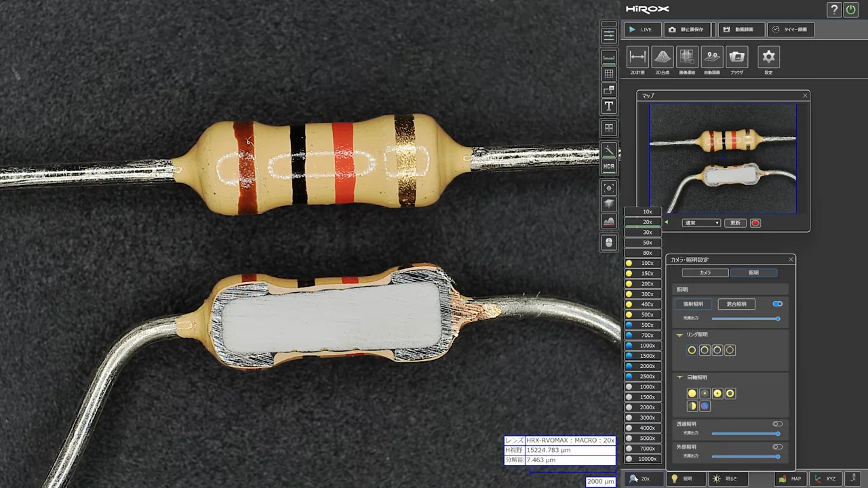This screenshot has height=488, width=868.
Task: Click the 動画録画 video record button
Action: [x=741, y=30]
